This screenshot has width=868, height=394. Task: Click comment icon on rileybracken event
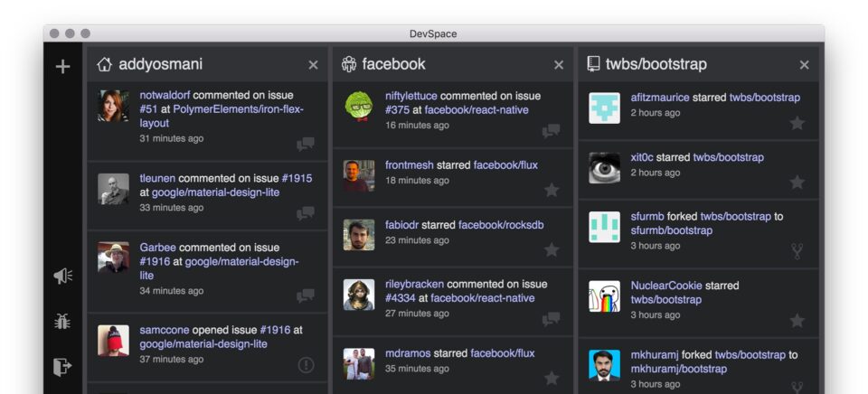(551, 319)
